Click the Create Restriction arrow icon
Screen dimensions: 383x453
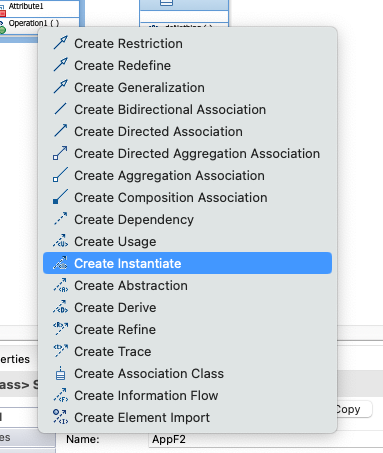coord(60,43)
